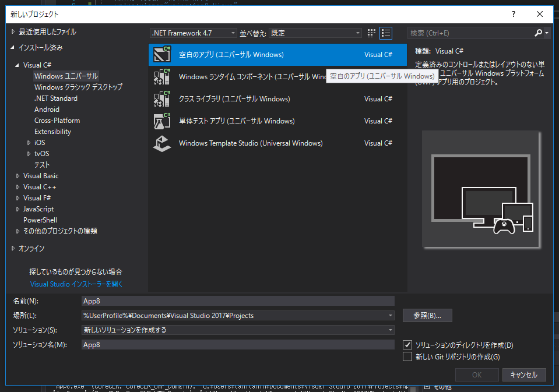Collapse the Visual C# node
The image size is (559, 392).
click(x=17, y=65)
